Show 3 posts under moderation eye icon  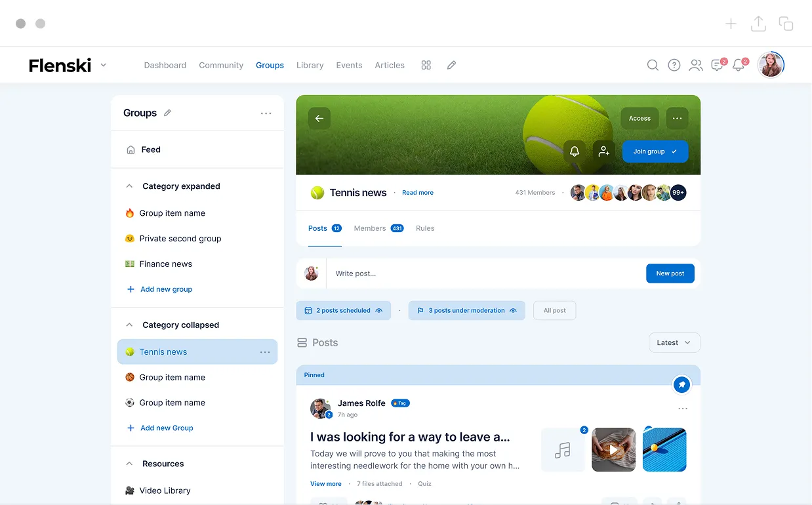(x=514, y=311)
